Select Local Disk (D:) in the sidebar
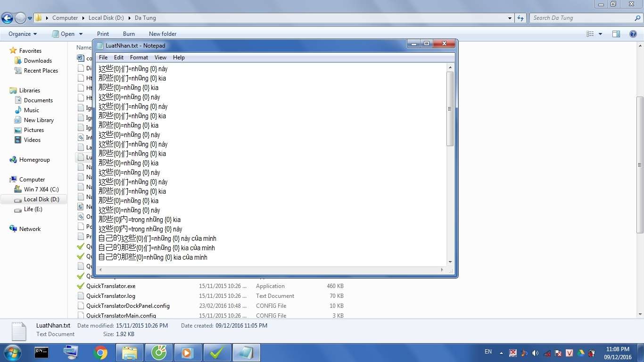This screenshot has width=644, height=362. [x=41, y=199]
